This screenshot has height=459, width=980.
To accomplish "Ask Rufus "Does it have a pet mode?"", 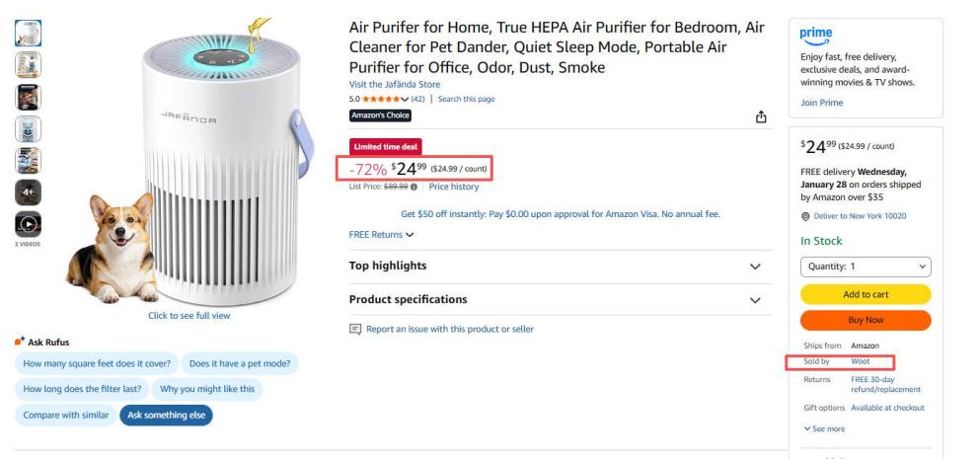I will click(x=240, y=363).
